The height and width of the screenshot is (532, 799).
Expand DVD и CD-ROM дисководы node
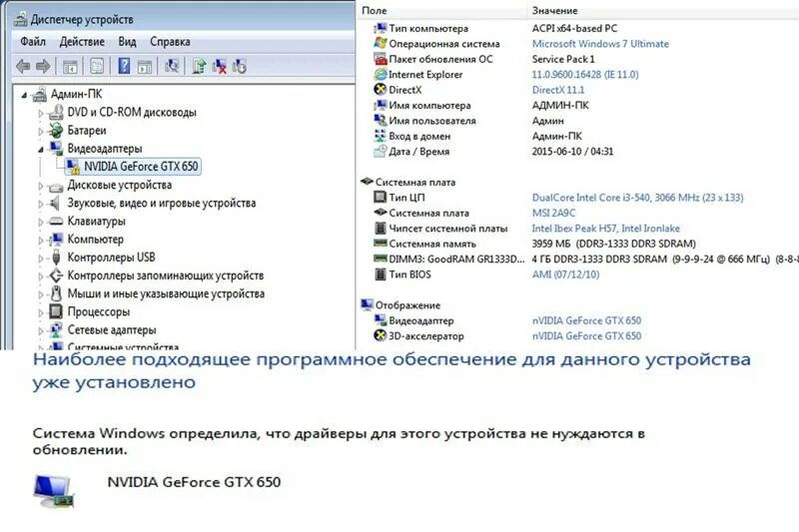pos(41,113)
